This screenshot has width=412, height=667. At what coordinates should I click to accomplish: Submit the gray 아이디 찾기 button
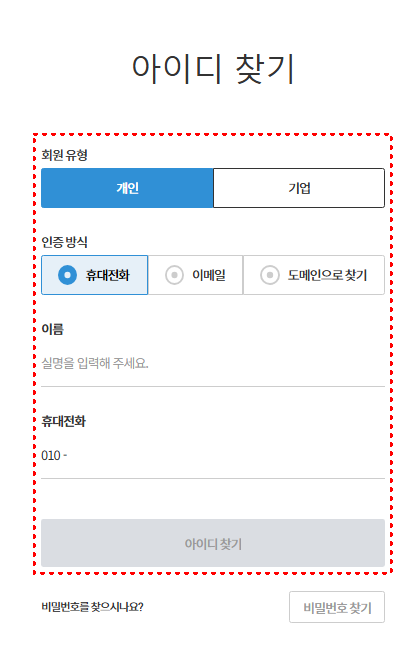coord(213,543)
